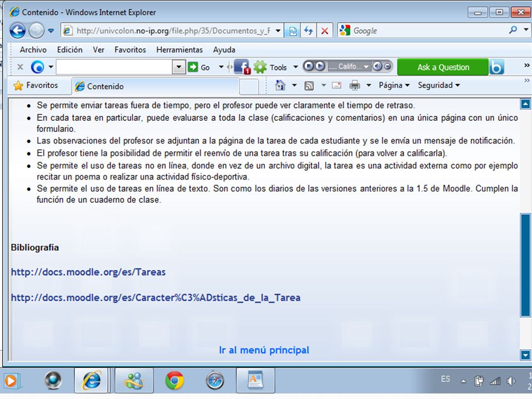Click Ir al menú principal link
This screenshot has width=532, height=399.
pos(264,350)
